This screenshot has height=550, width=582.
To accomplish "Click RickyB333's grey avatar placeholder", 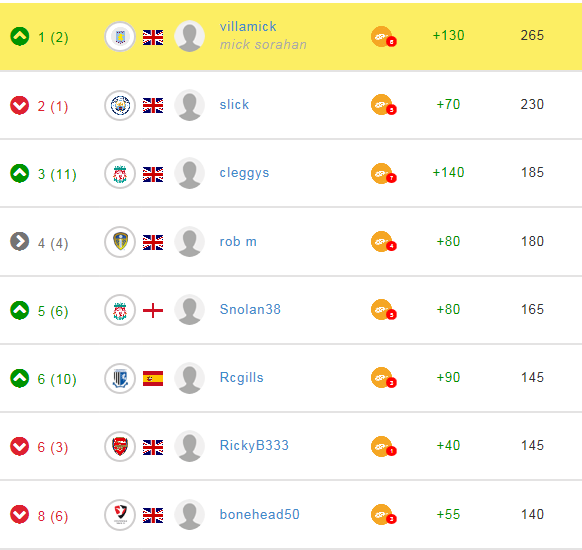I will tap(190, 446).
